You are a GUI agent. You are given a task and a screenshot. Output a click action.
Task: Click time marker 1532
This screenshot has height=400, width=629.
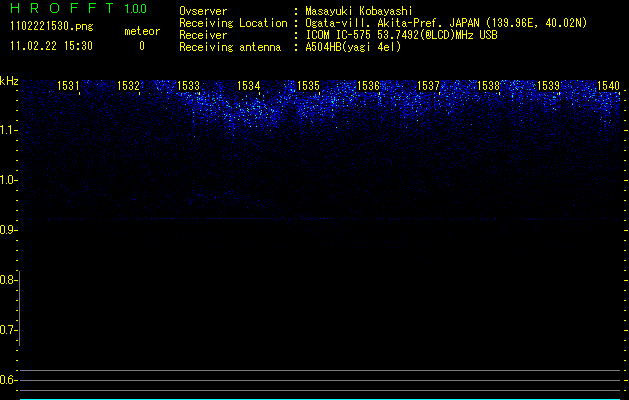click(128, 86)
